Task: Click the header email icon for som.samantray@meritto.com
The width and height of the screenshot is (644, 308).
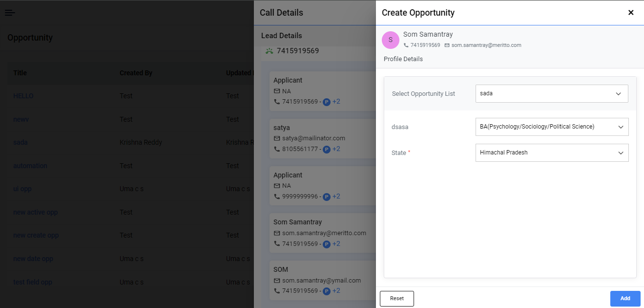Action: pos(447,45)
